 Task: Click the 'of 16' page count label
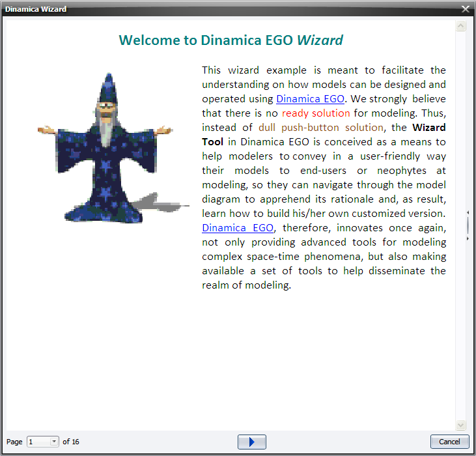coord(71,442)
